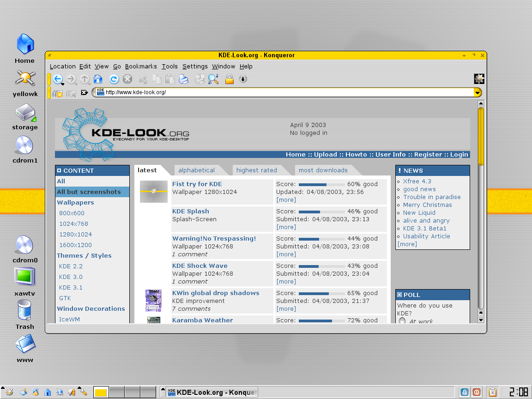Open the Tools menu
Viewport: 532px width, 399px height.
click(x=169, y=66)
